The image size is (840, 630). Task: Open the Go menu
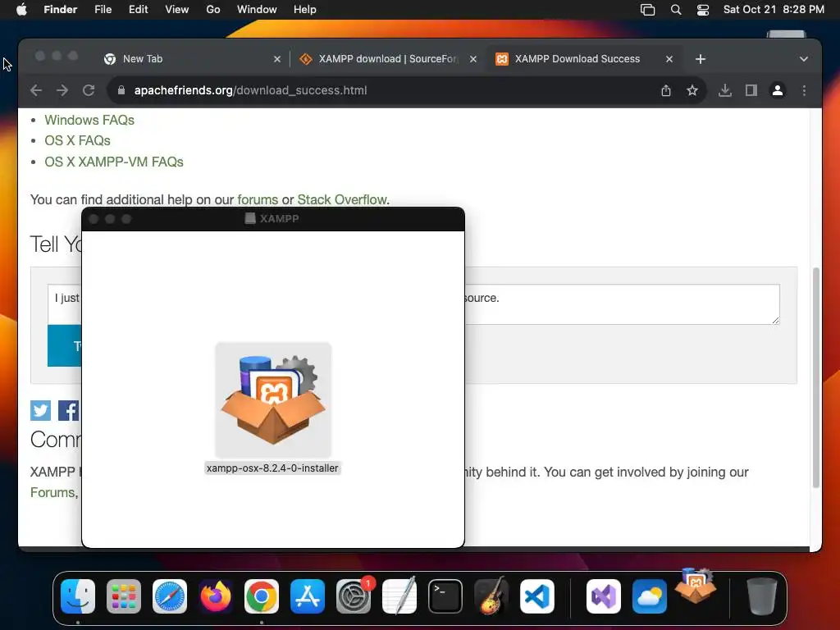pos(213,10)
